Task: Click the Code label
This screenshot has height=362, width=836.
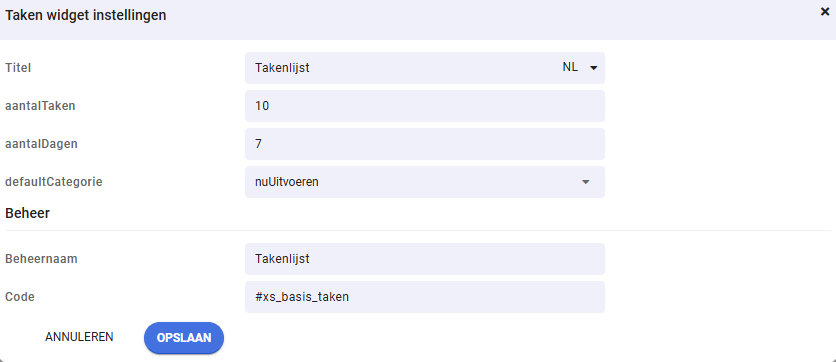Action: (20, 297)
